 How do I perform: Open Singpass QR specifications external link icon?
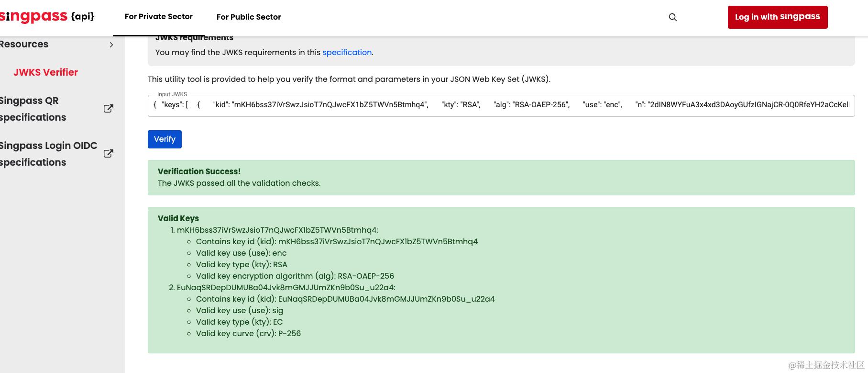point(109,109)
